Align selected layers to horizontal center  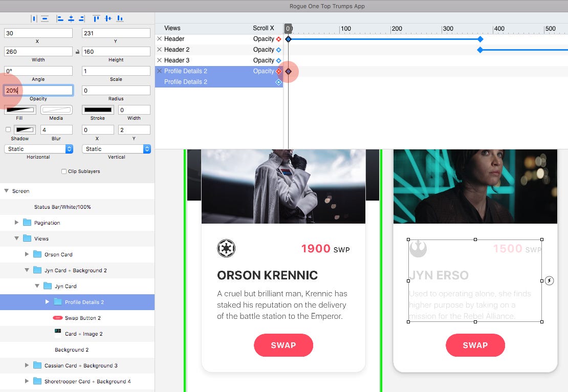(71, 18)
